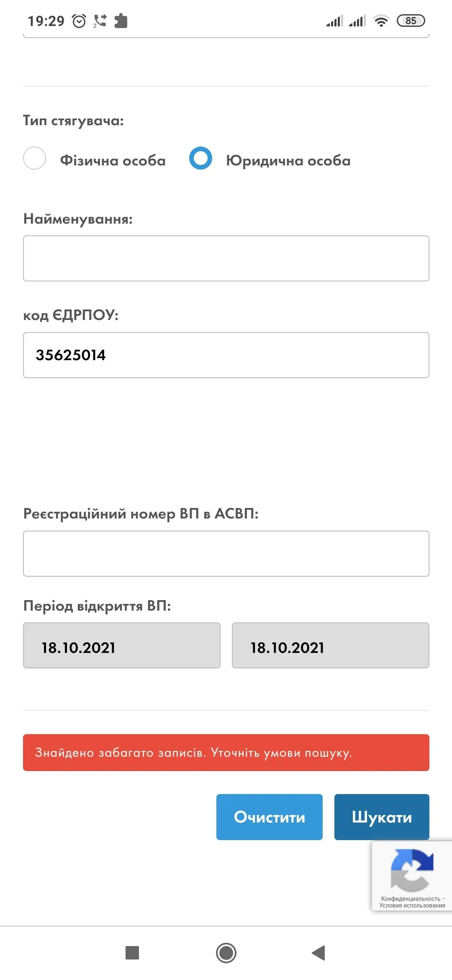Tap the call forwarding status icon
Screen dimensions: 452x980
point(100,21)
